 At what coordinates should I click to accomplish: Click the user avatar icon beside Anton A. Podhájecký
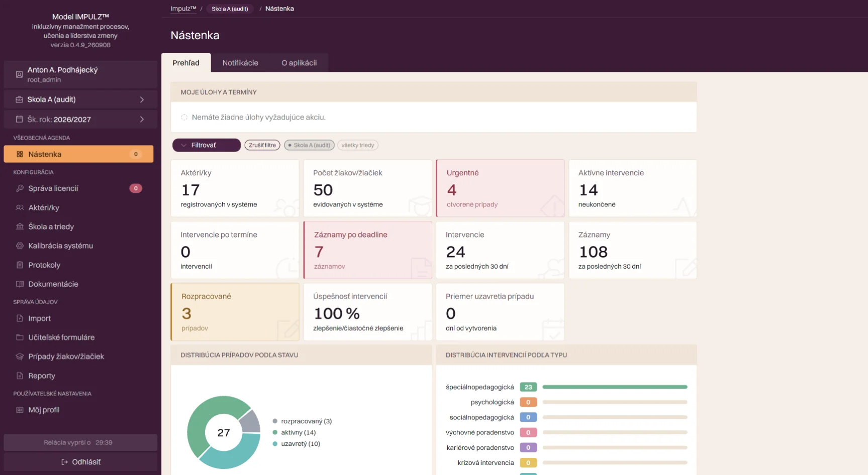click(19, 74)
